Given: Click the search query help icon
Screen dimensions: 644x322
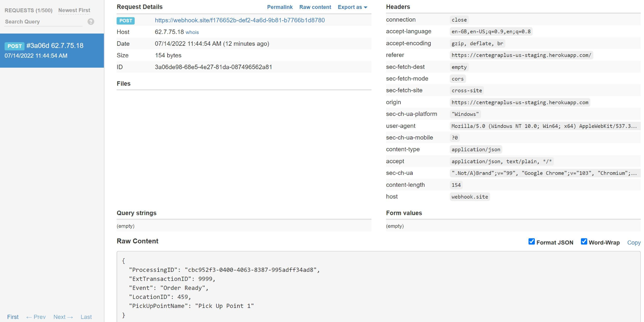Looking at the screenshot, I should click(91, 22).
